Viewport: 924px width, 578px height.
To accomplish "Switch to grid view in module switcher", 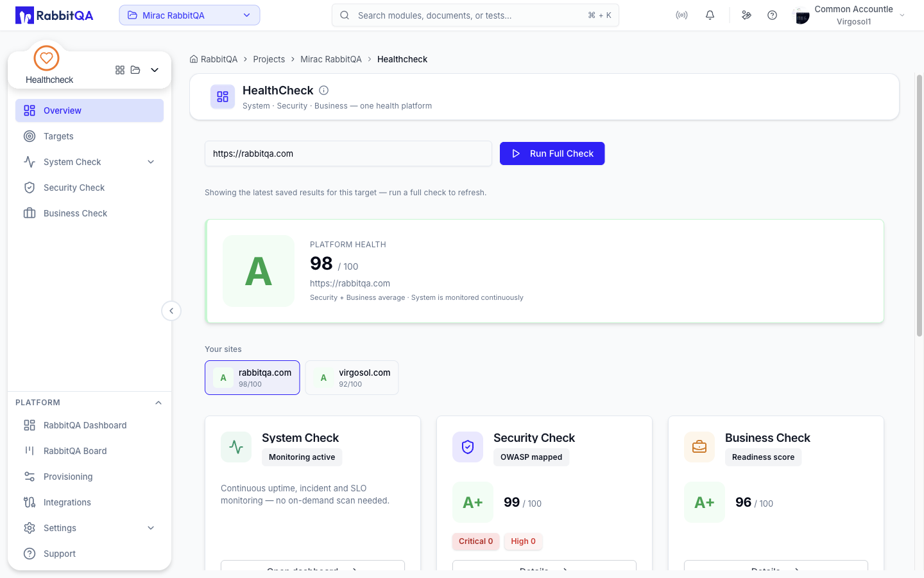I will pyautogui.click(x=120, y=70).
